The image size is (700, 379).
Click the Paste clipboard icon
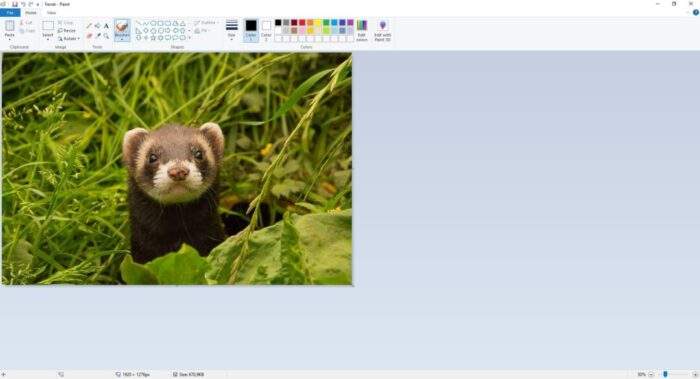(9, 26)
